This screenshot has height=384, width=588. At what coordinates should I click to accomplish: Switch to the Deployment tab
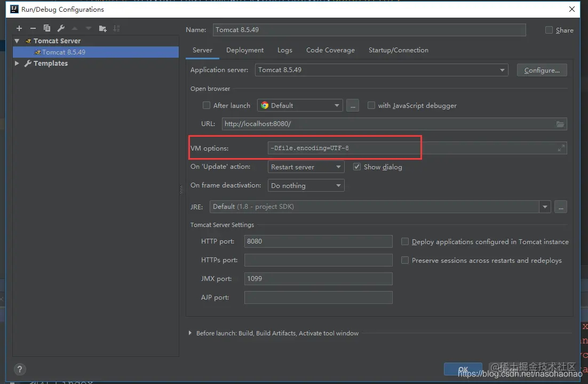(245, 50)
